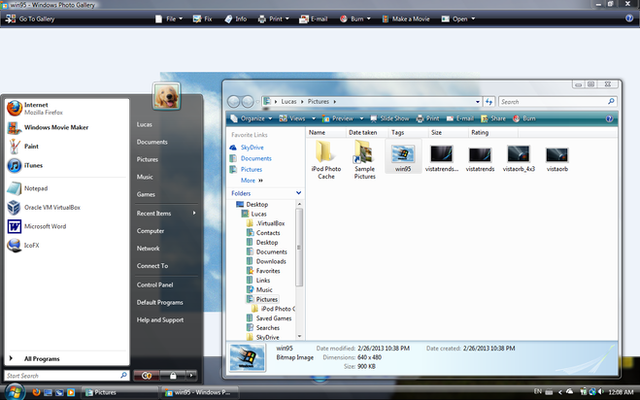Open the File menu in Photo Gallery
The height and width of the screenshot is (400, 640).
169,19
